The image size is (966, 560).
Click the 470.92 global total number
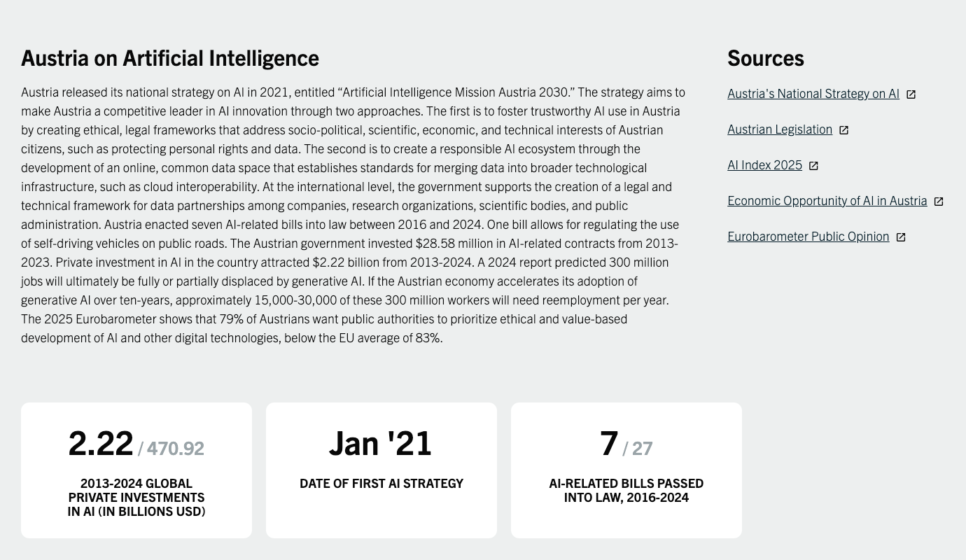175,448
